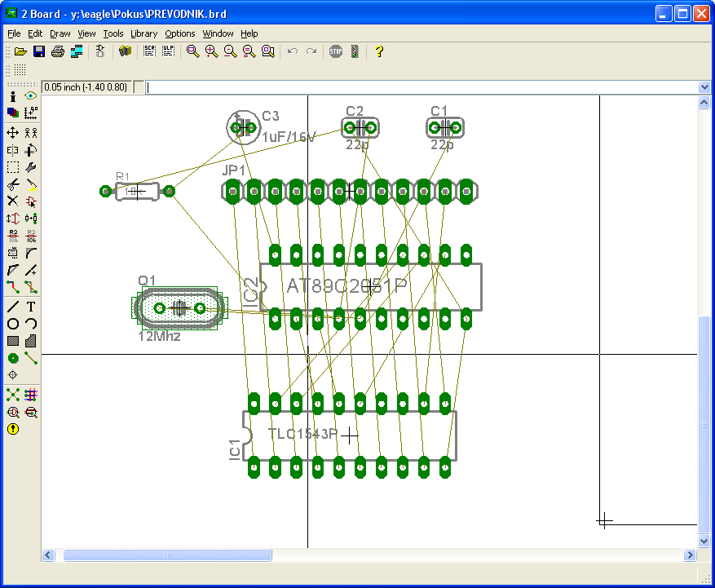The width and height of the screenshot is (715, 588).
Task: Open the CAM Processor
Action: tap(77, 51)
